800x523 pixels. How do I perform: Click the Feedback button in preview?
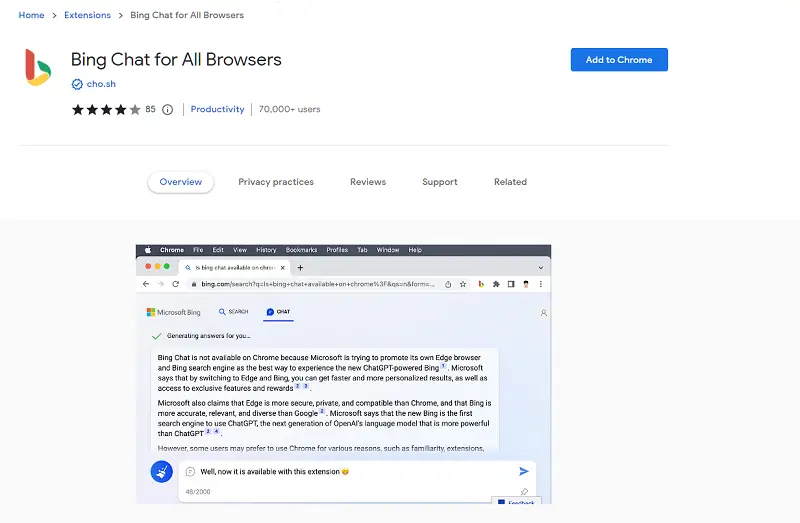[516, 501]
